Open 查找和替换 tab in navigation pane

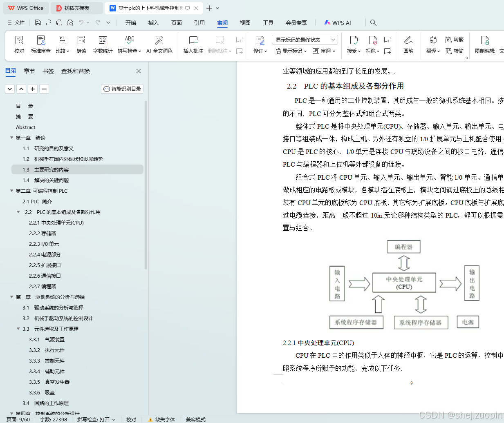76,71
